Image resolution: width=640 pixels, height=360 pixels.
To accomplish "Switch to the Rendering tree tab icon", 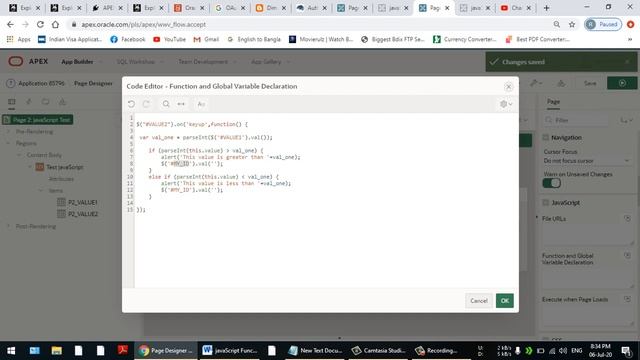I will tap(11, 102).
